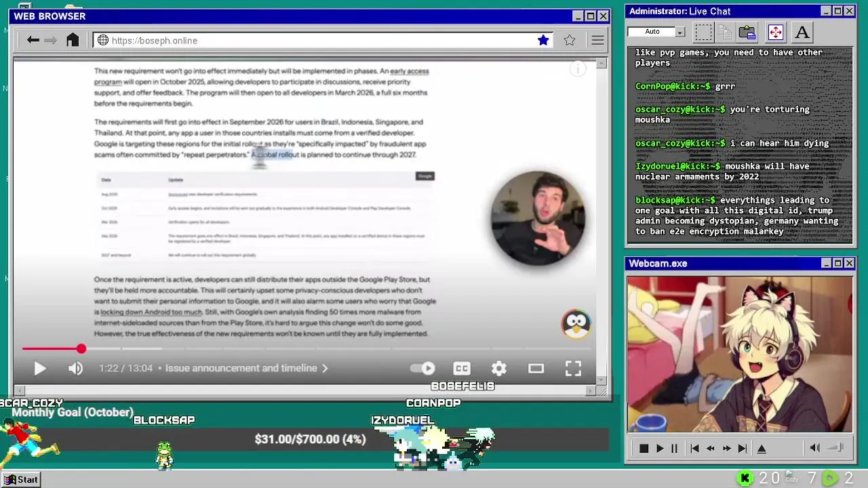Viewport: 868px width, 488px height.
Task: Click the copy pages icon in Live Chat
Action: tap(726, 32)
